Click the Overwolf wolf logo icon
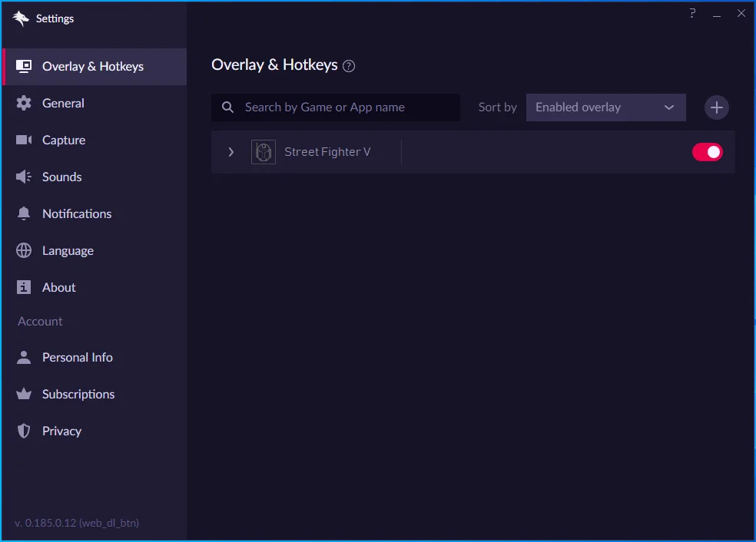The image size is (756, 542). [21, 18]
